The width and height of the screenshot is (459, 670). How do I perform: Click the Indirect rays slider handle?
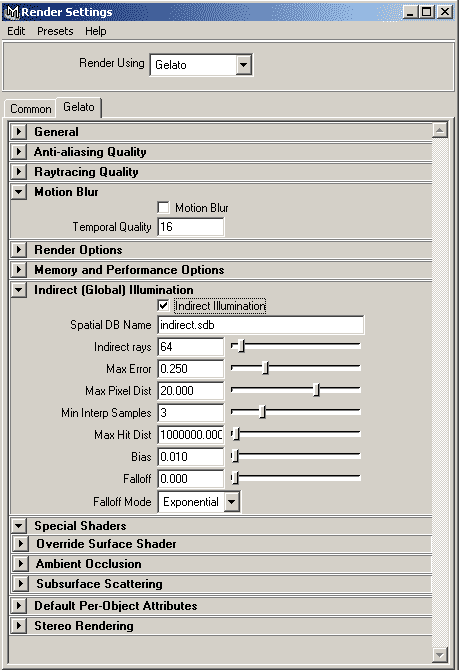tap(241, 345)
